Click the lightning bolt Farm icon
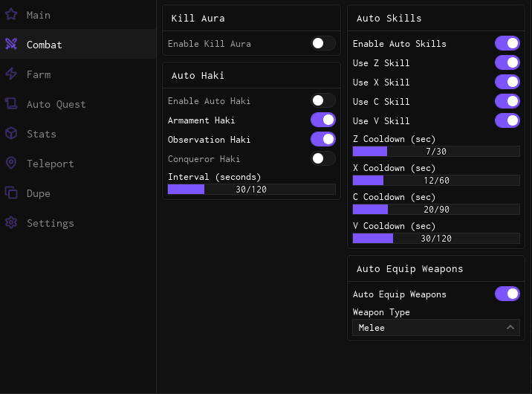The width and height of the screenshot is (532, 394). pos(11,74)
